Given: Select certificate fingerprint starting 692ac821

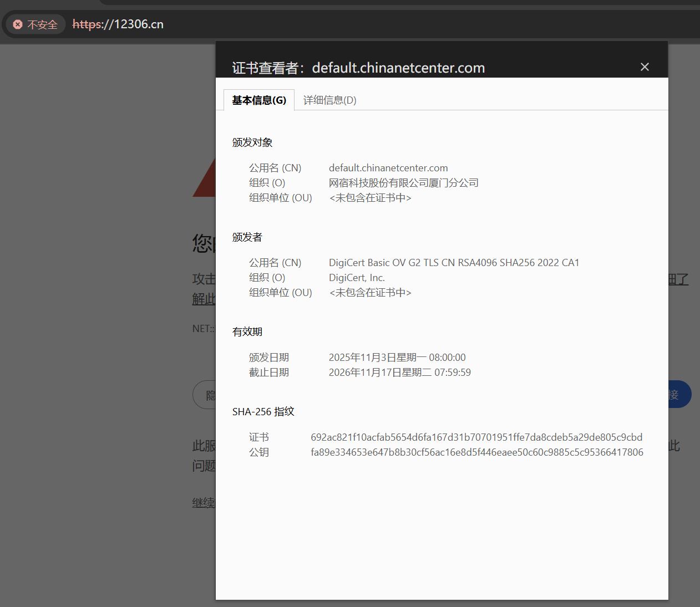Looking at the screenshot, I should (476, 437).
